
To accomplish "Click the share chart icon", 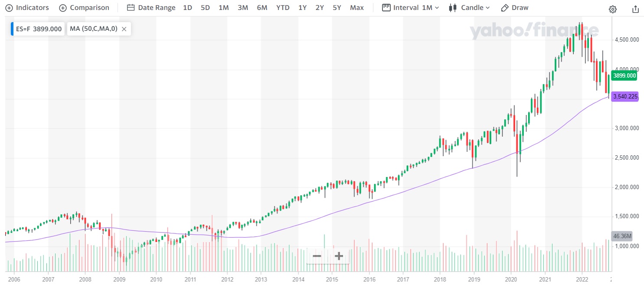I will tap(635, 9).
